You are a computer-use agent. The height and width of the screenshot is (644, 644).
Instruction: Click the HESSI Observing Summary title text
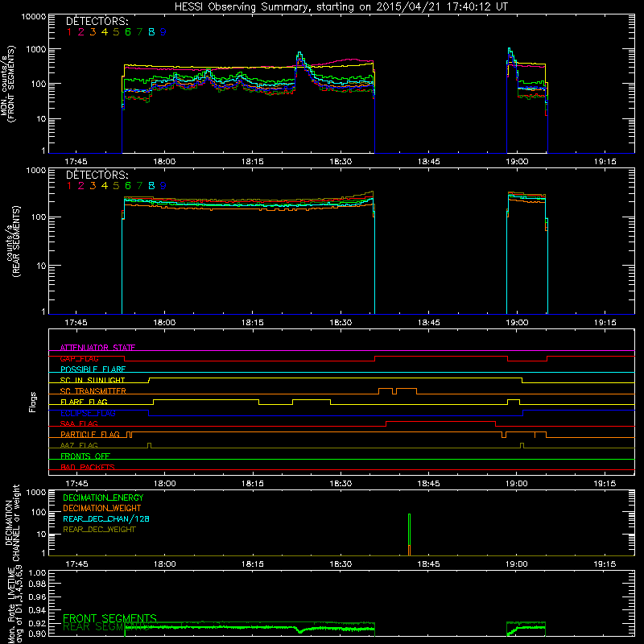341,7
